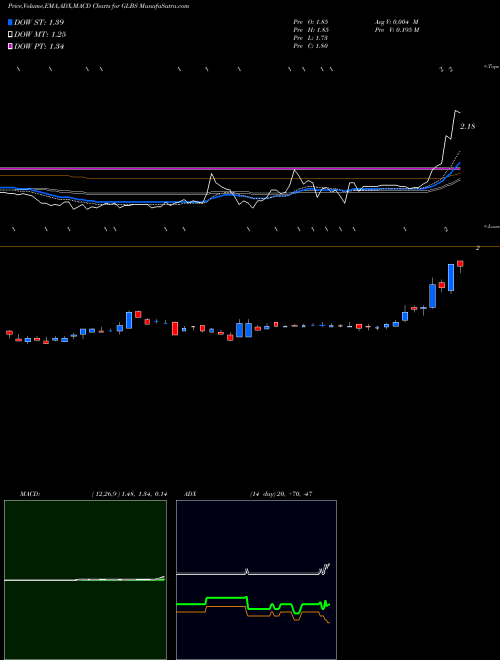Click the 'Pre C: 1.80' close value
500x660 pixels.
[311, 46]
